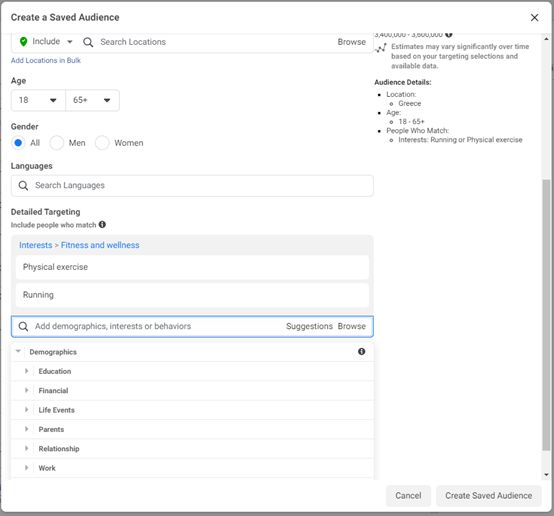The height and width of the screenshot is (516, 554).
Task: Open Suggestions in detailed targeting search
Action: 309,326
